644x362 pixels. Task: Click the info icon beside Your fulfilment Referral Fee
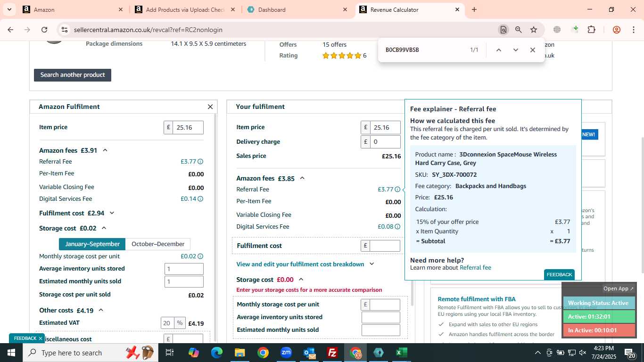click(397, 189)
